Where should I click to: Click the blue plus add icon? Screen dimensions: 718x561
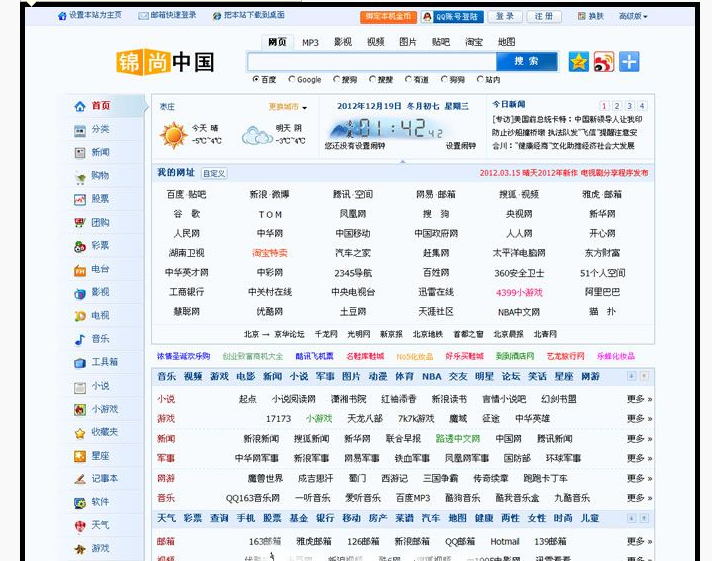pyautogui.click(x=629, y=62)
